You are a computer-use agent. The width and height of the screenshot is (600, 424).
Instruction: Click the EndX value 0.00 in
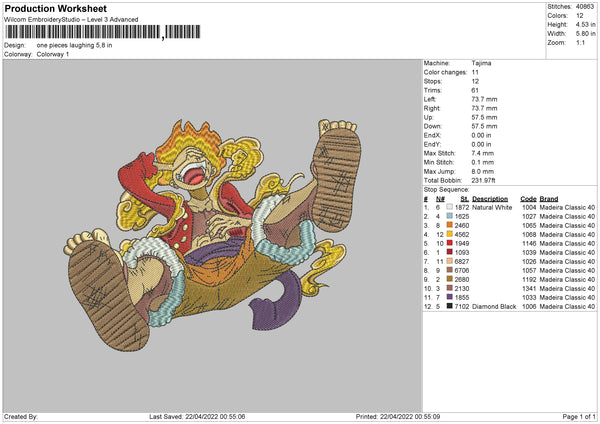click(x=481, y=135)
